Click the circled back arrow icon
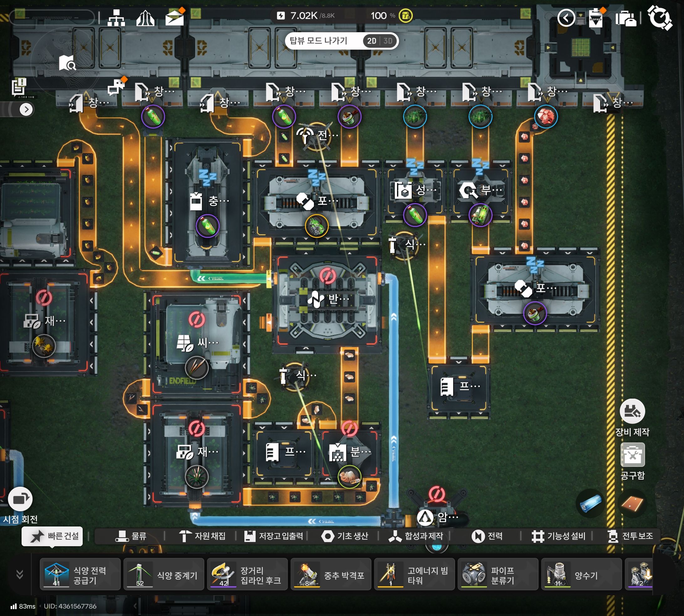Screen dimensions: 684x616 (x=566, y=18)
